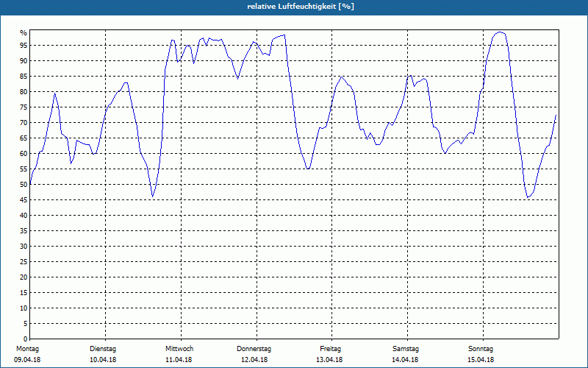Image resolution: width=588 pixels, height=368 pixels.
Task: Select the '75' y-axis value
Action: pos(24,107)
